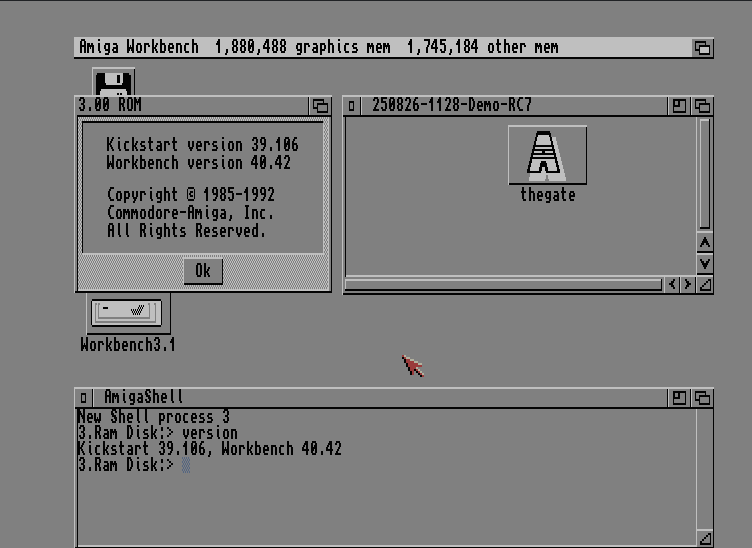This screenshot has height=548, width=752.
Task: Click '1,745,184 other mem' in title bar
Action: [x=482, y=47]
